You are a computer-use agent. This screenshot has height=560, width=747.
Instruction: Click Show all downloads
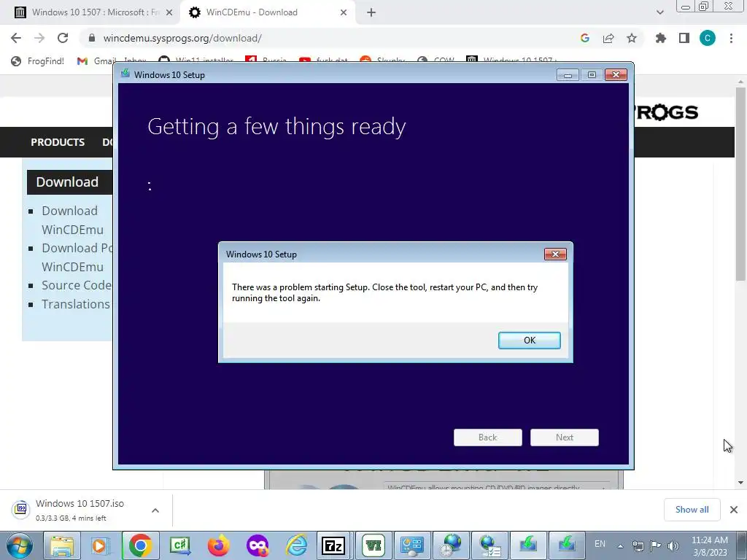692,510
